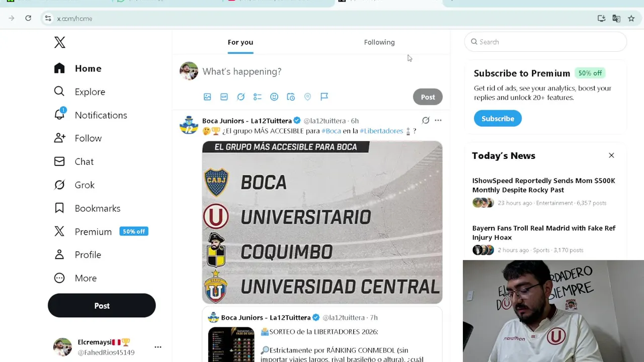Close the Today's News panel
Viewport: 644px width, 362px height.
click(x=611, y=155)
